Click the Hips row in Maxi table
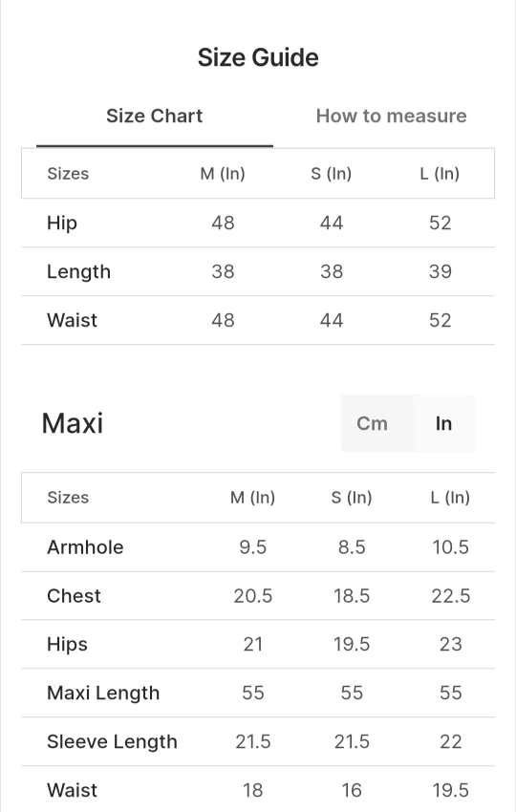Image resolution: width=516 pixels, height=812 pixels. (x=258, y=644)
